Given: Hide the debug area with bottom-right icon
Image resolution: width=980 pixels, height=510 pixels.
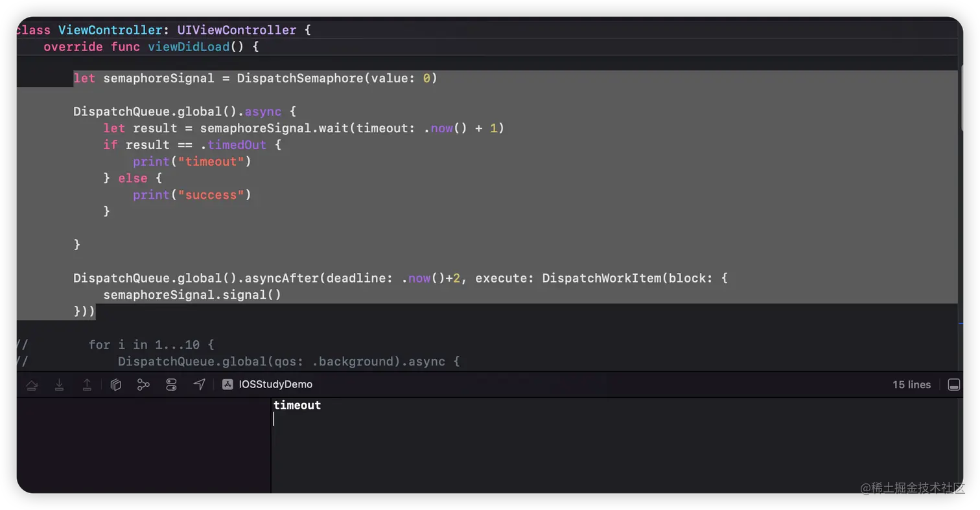Looking at the screenshot, I should 953,385.
